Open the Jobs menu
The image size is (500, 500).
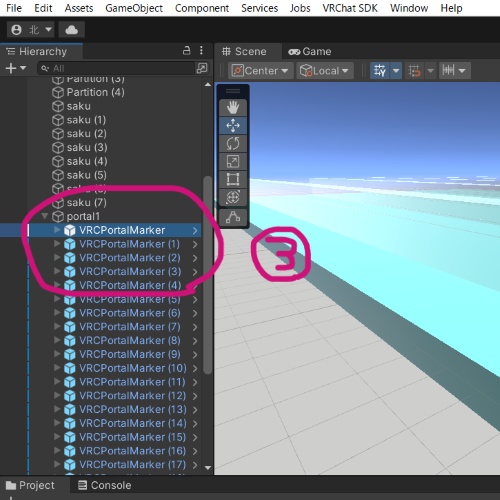[300, 8]
